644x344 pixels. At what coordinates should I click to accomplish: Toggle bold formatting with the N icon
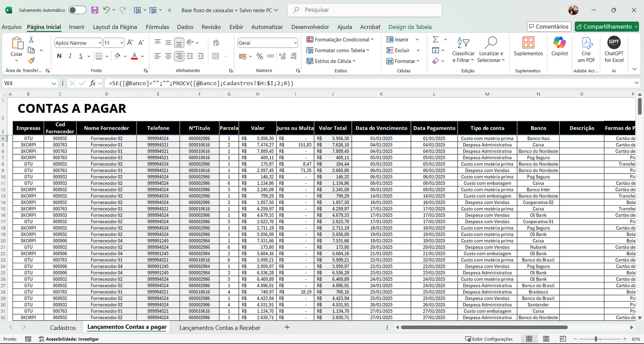pos(59,56)
